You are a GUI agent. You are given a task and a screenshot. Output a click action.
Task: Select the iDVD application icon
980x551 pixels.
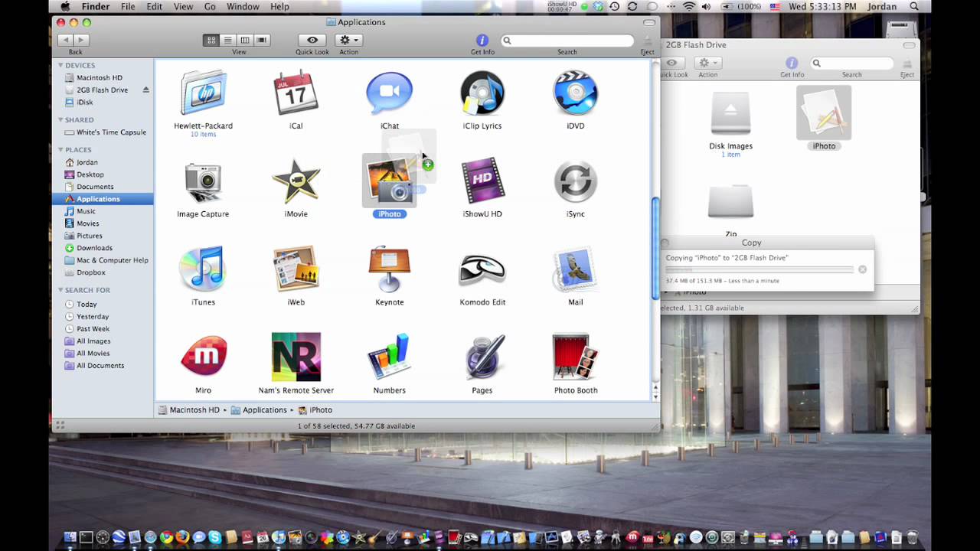coord(576,93)
